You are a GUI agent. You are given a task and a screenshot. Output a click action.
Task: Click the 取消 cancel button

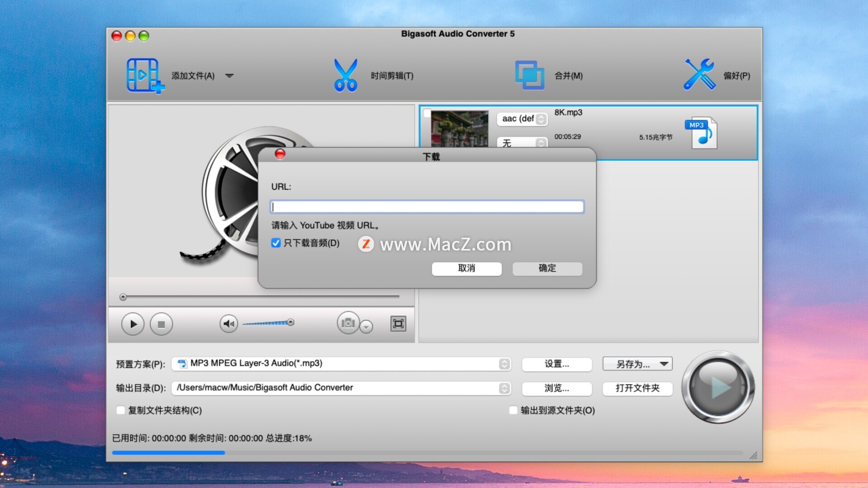[467, 268]
